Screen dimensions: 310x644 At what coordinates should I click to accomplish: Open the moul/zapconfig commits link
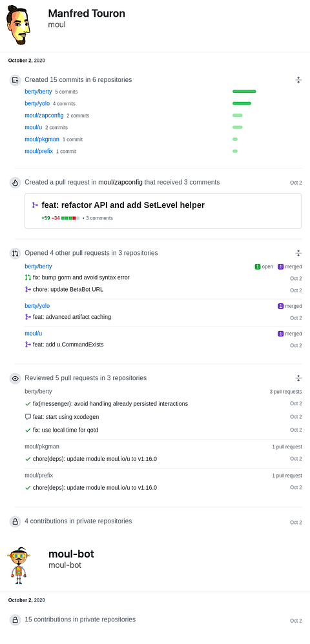[44, 116]
